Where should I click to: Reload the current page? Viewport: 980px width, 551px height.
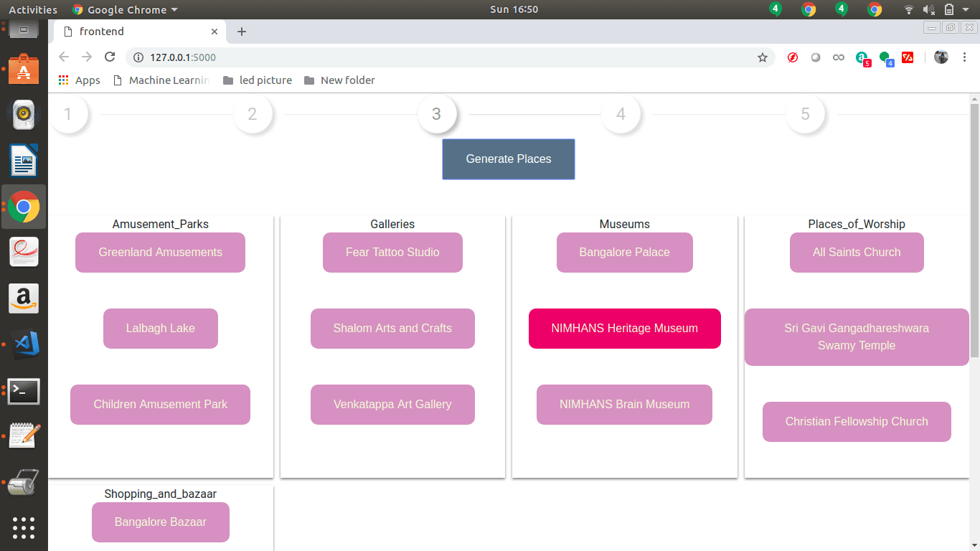[110, 57]
